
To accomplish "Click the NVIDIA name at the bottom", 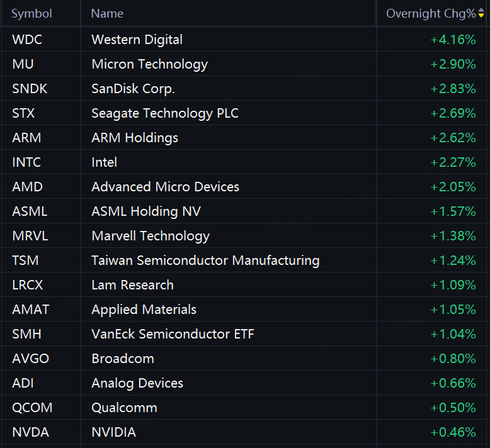I will (x=113, y=432).
